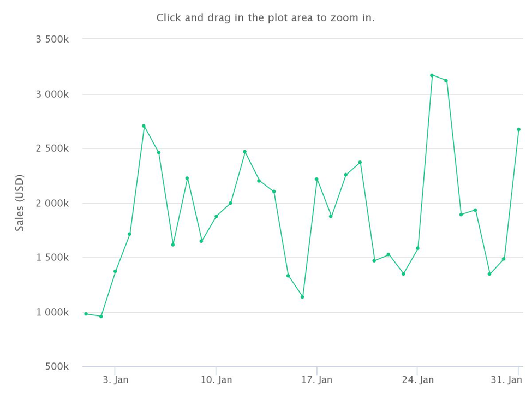Click the 31. Jan x-axis label
The image size is (532, 399).
[x=506, y=380]
